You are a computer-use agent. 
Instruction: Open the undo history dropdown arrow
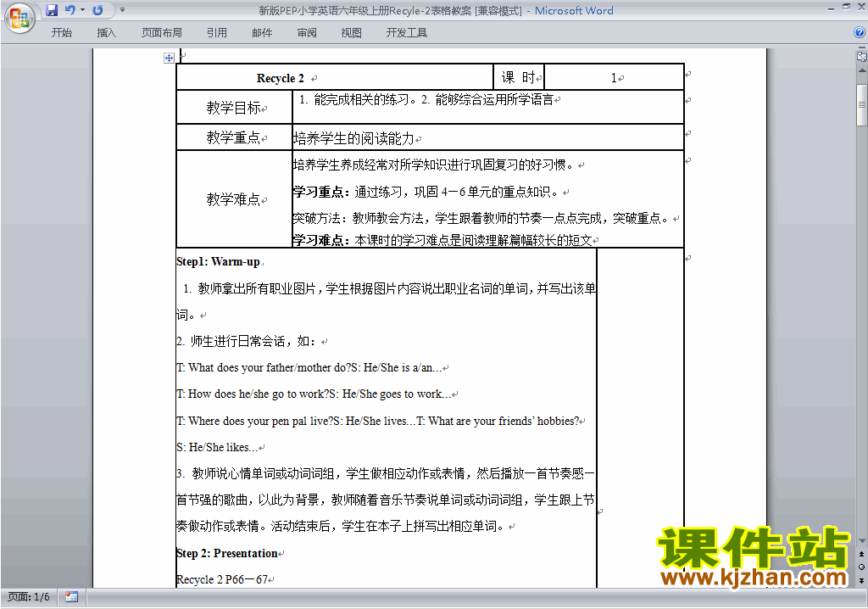click(x=83, y=10)
